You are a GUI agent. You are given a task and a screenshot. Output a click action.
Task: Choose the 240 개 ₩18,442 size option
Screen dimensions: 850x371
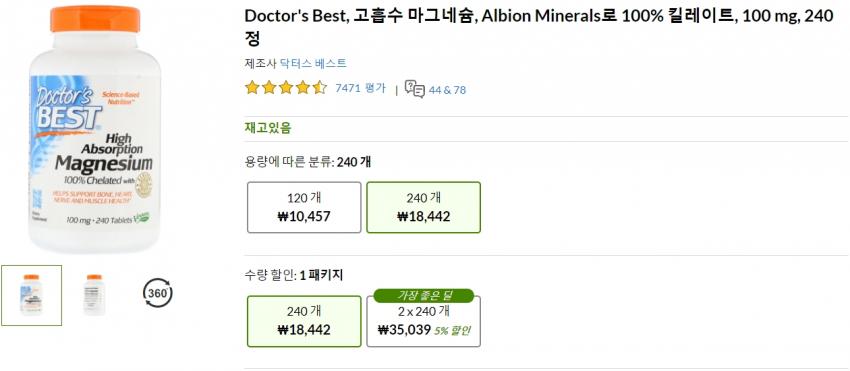click(x=423, y=207)
